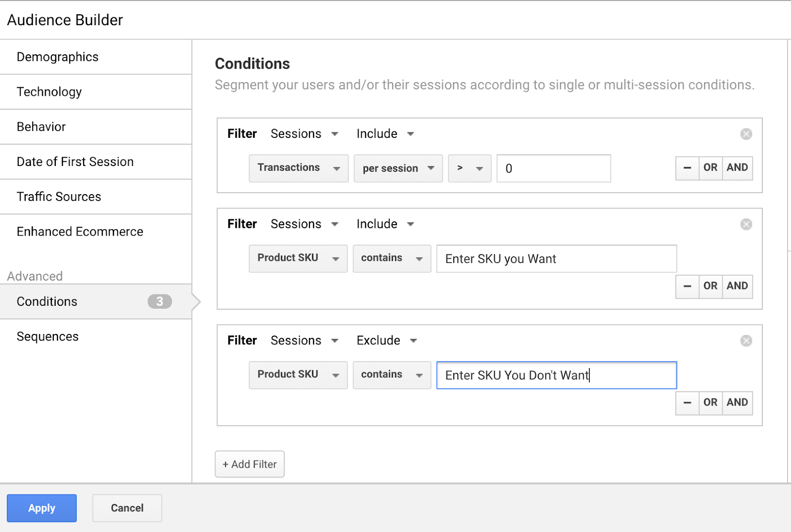
Task: Select the Conditions advanced section
Action: (96, 301)
